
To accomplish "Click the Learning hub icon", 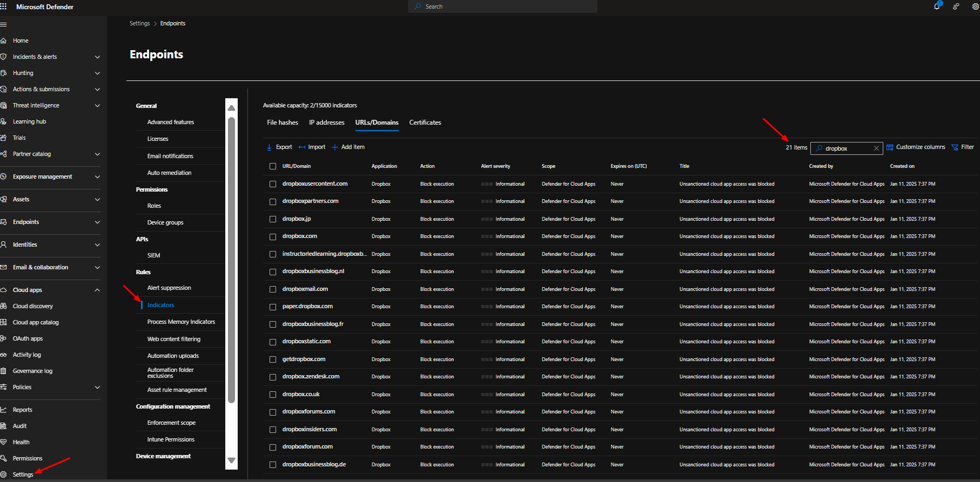I will [x=3, y=121].
